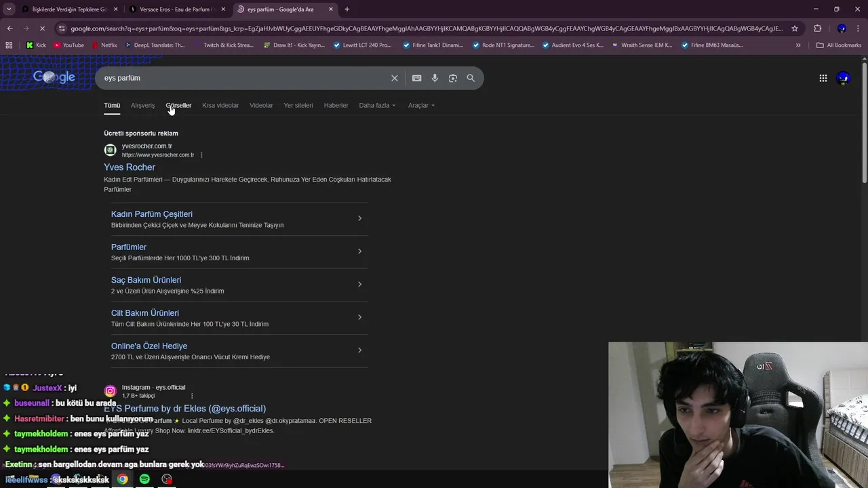Open the bookmarks apps grid shortcut
This screenshot has height=488, width=868.
point(9,45)
